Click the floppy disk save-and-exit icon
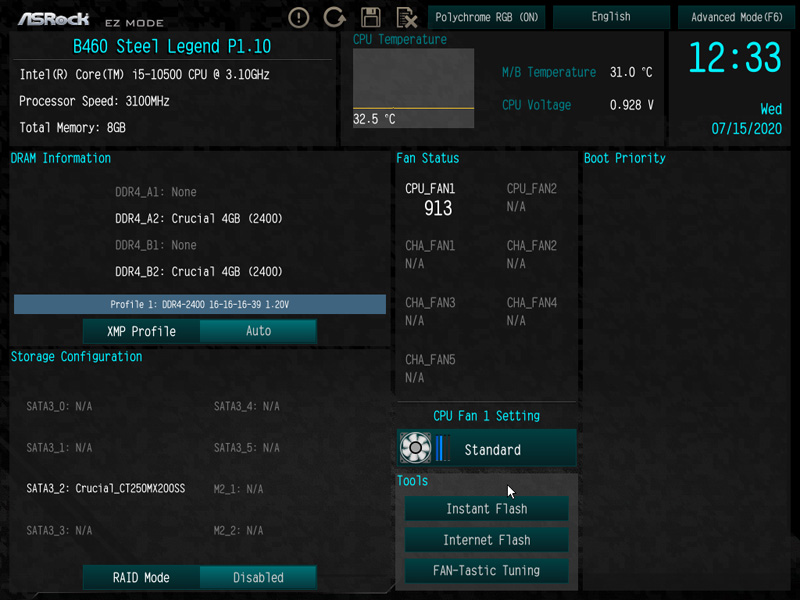The width and height of the screenshot is (800, 600). pos(370,17)
